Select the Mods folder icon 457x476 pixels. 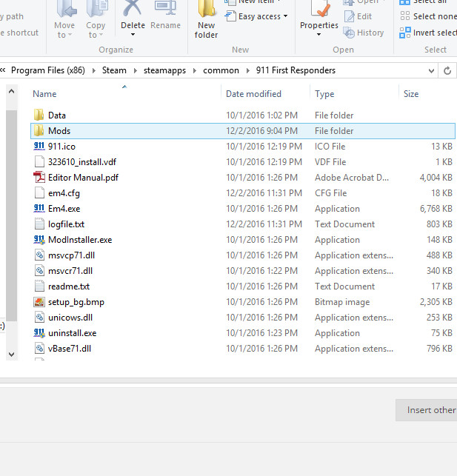tap(39, 130)
